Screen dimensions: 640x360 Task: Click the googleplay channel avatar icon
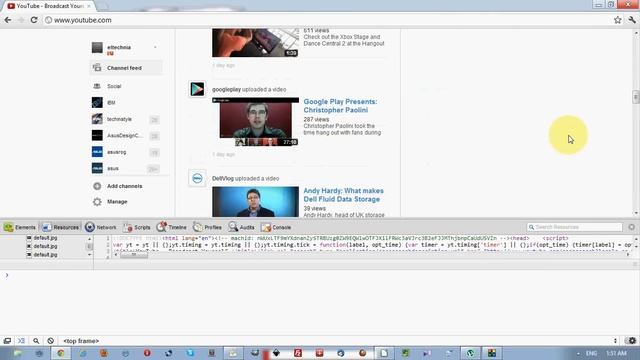coord(197,89)
